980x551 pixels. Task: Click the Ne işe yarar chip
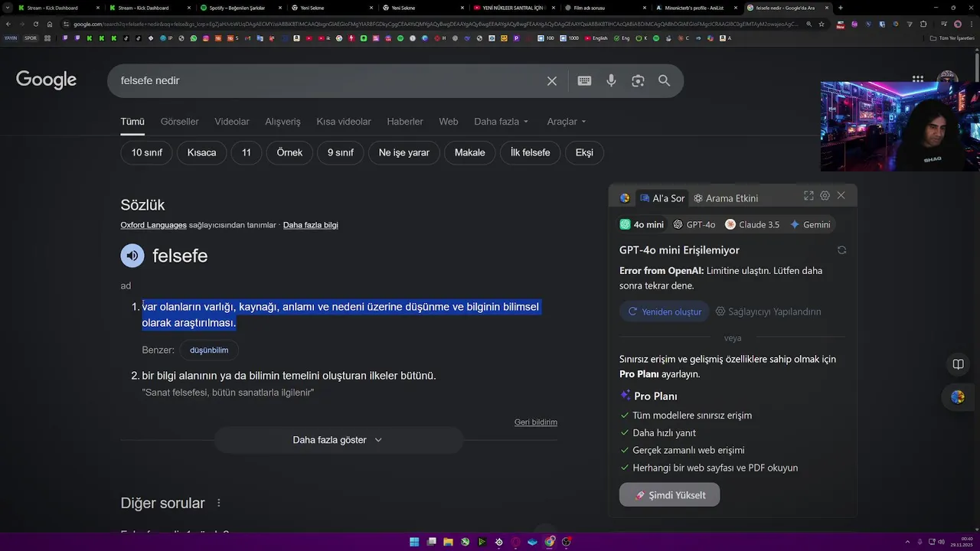[x=404, y=152]
